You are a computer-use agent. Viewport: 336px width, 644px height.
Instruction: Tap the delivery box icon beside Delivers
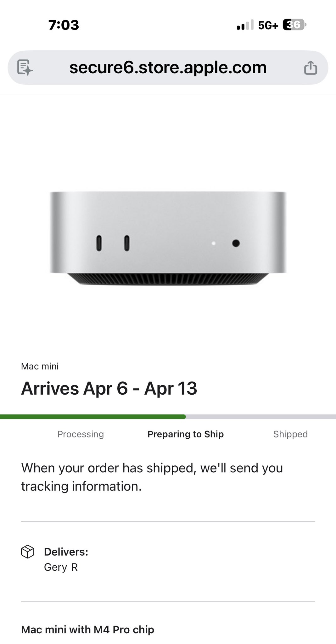tap(28, 552)
